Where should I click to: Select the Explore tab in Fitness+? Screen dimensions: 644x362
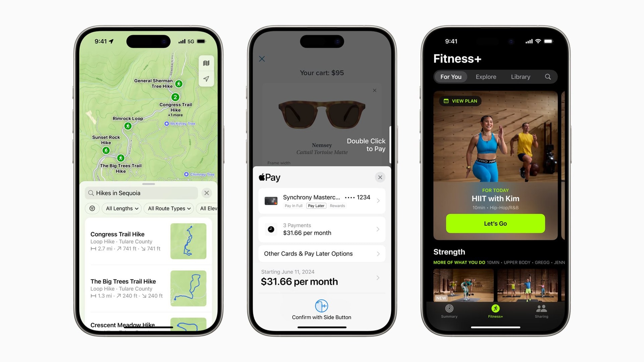coord(486,76)
